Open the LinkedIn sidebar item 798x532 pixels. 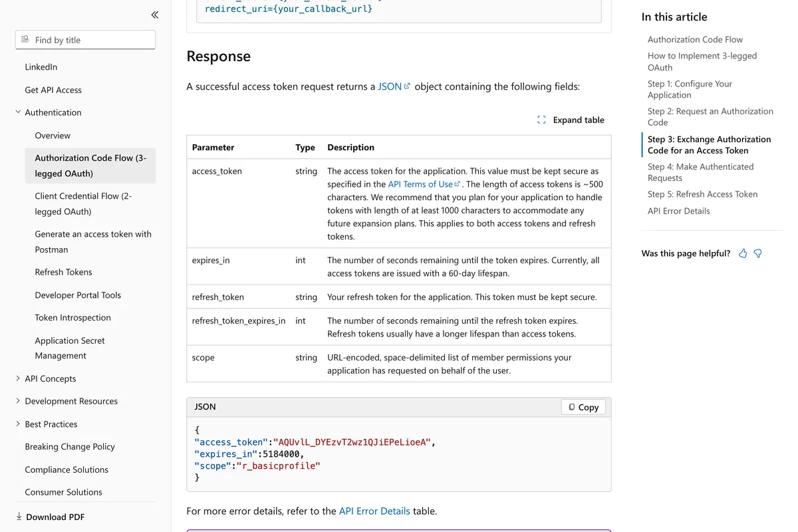pos(41,67)
